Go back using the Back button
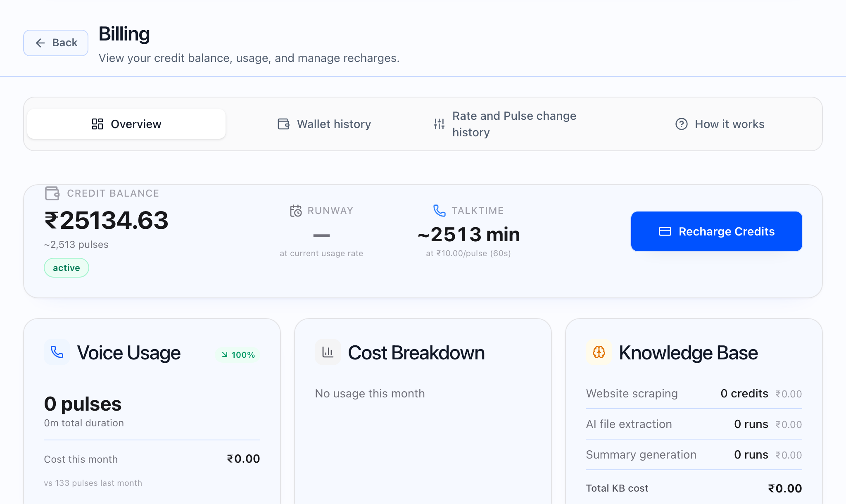This screenshot has width=846, height=504. [56, 43]
